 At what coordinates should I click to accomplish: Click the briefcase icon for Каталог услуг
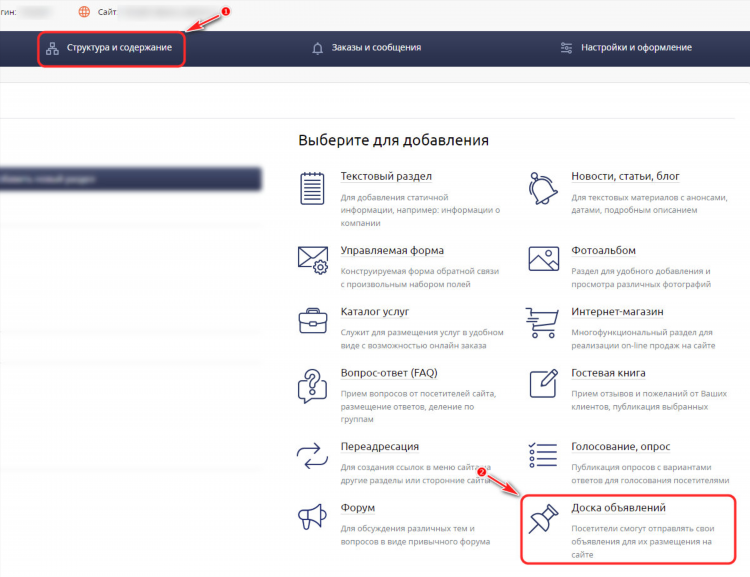[x=313, y=321]
